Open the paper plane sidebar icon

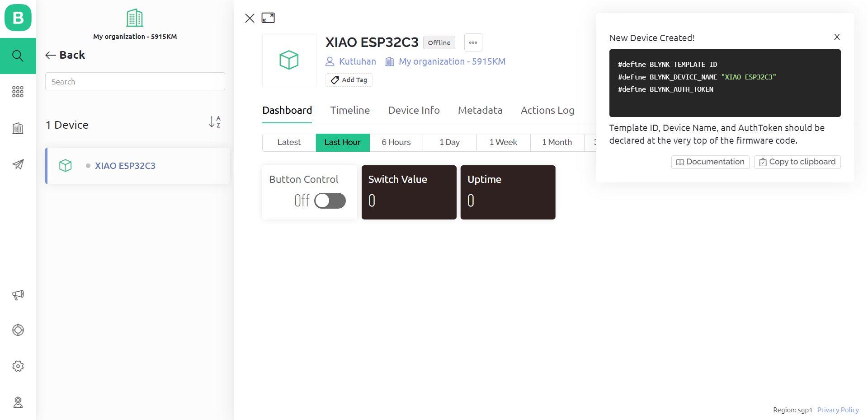click(18, 164)
